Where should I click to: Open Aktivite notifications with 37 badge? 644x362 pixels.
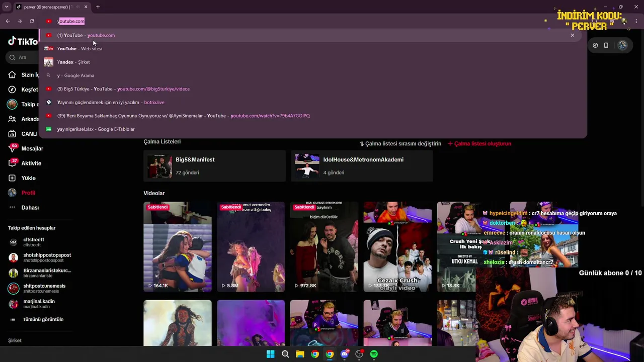tap(25, 163)
